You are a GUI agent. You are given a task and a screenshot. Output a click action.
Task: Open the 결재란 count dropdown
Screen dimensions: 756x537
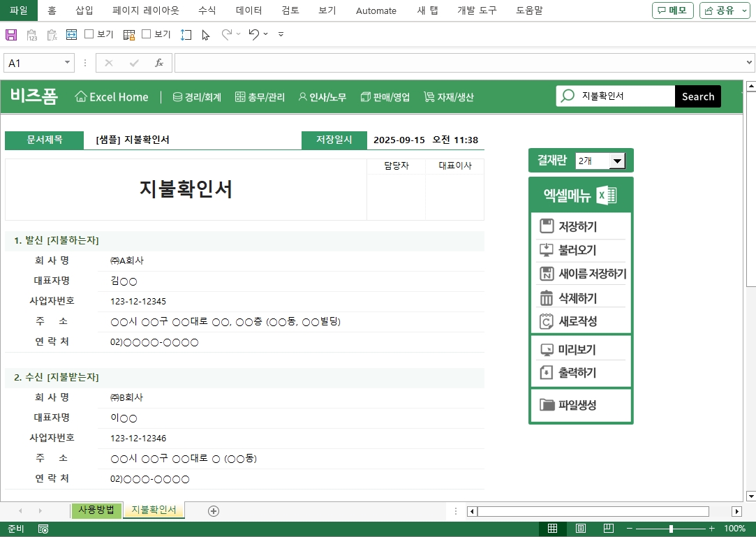point(616,161)
